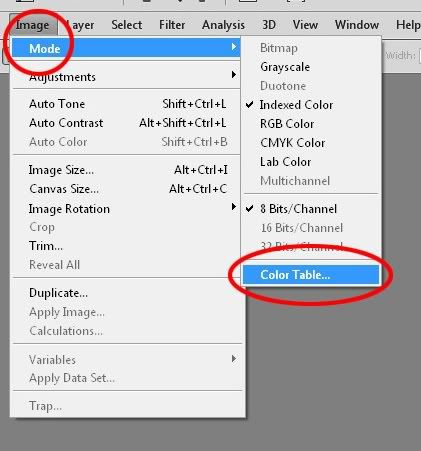Expand the Adjustments submenu arrow

pos(234,74)
